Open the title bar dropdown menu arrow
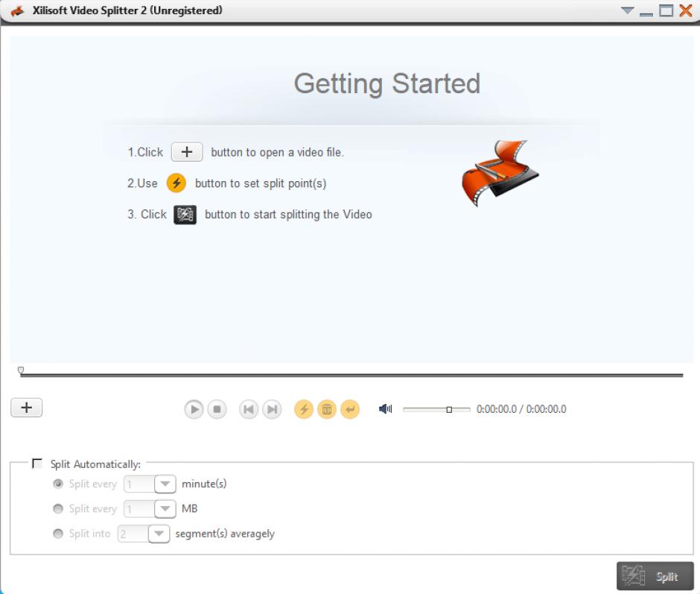700x594 pixels. pos(627,10)
